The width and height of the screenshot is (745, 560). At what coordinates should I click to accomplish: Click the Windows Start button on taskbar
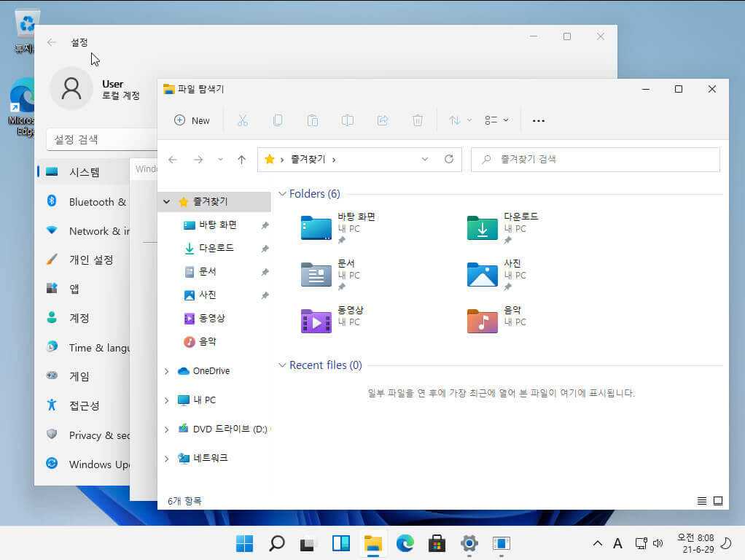point(245,543)
